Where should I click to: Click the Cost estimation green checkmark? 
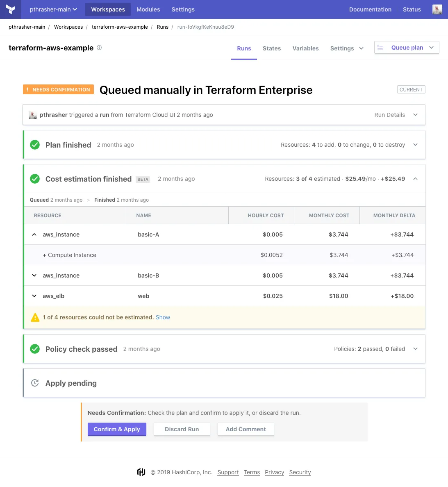[35, 179]
